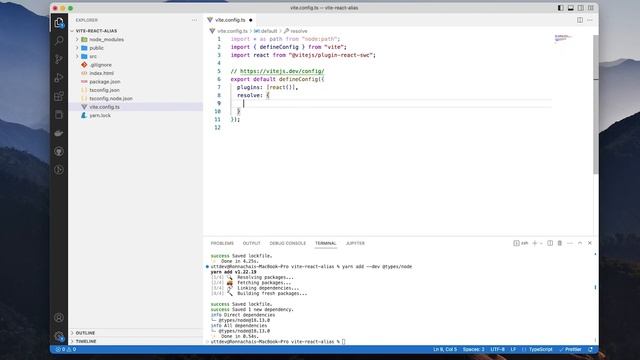Select the vite.config.ts editor tab

tap(230, 20)
